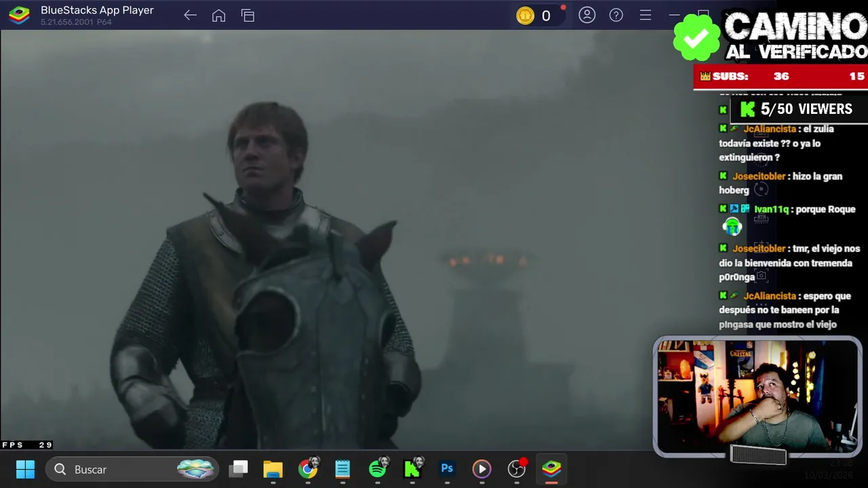Click the BlueStacks back arrow
Image resolution: width=868 pixels, height=488 pixels.
point(190,16)
